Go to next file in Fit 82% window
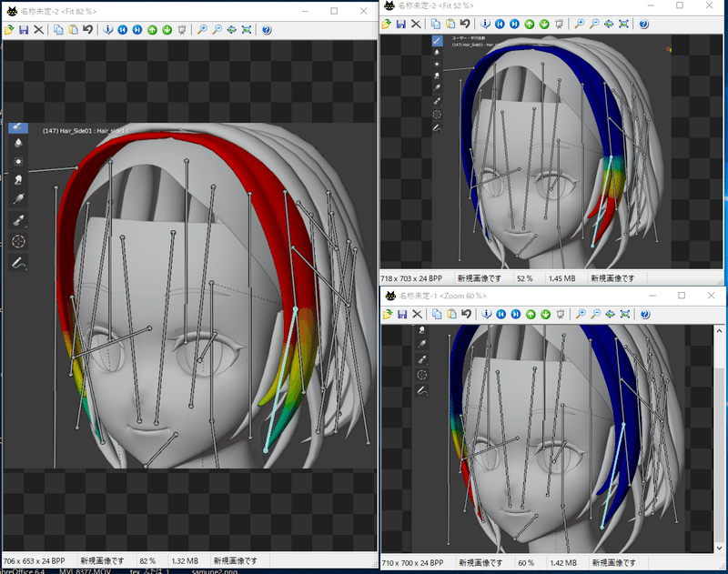This screenshot has width=728, height=574. pos(137,30)
